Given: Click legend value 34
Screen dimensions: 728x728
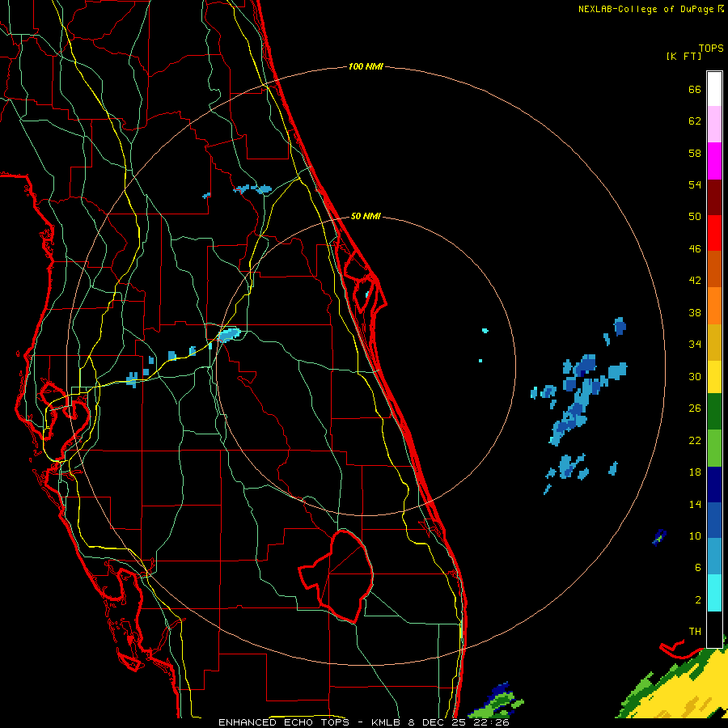Looking at the screenshot, I should point(695,345).
